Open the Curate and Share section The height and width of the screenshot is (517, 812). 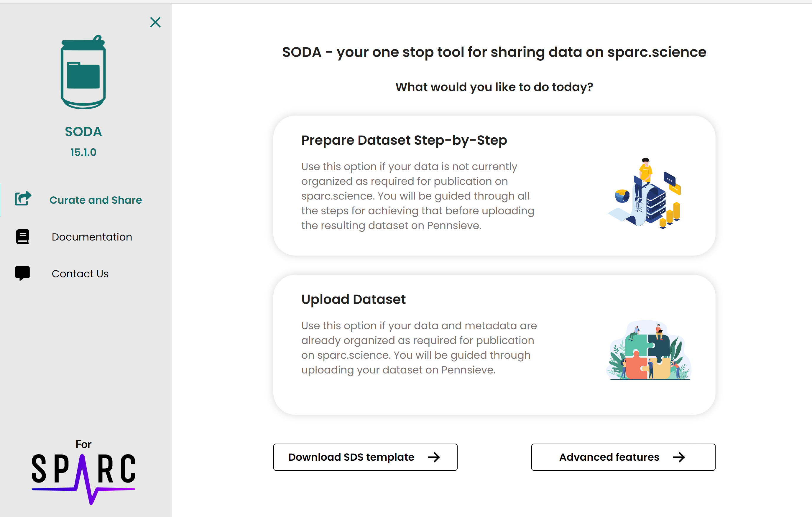(x=86, y=200)
